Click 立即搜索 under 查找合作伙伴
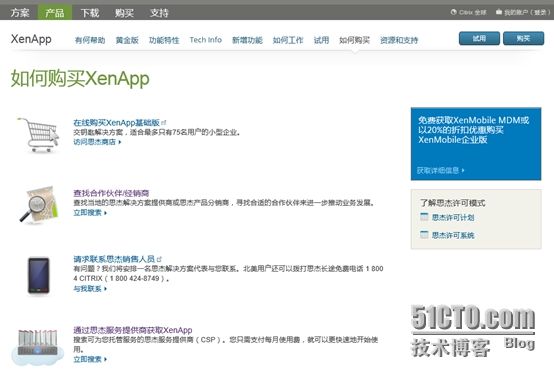 (88, 212)
